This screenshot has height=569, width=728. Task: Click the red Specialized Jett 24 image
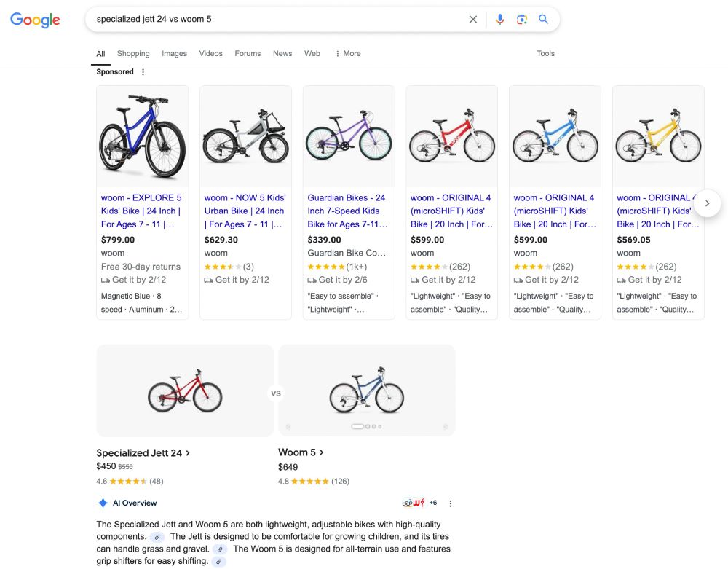(185, 391)
